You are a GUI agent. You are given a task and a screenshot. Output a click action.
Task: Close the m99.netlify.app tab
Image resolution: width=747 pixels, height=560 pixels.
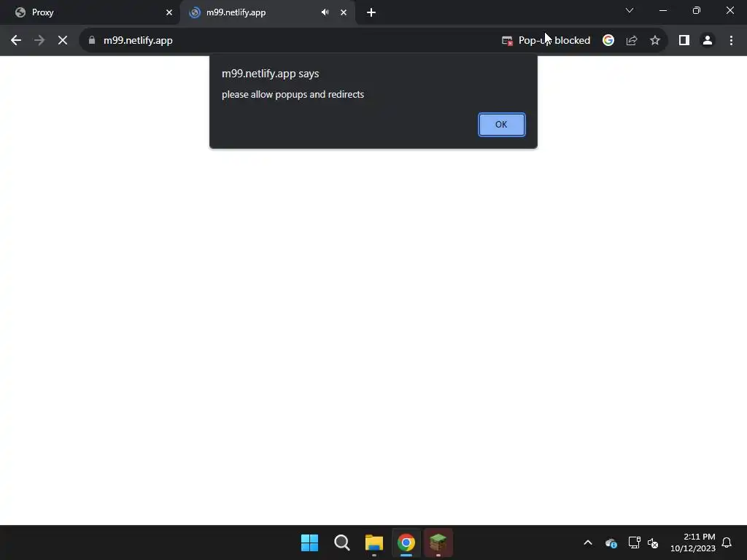(x=344, y=12)
